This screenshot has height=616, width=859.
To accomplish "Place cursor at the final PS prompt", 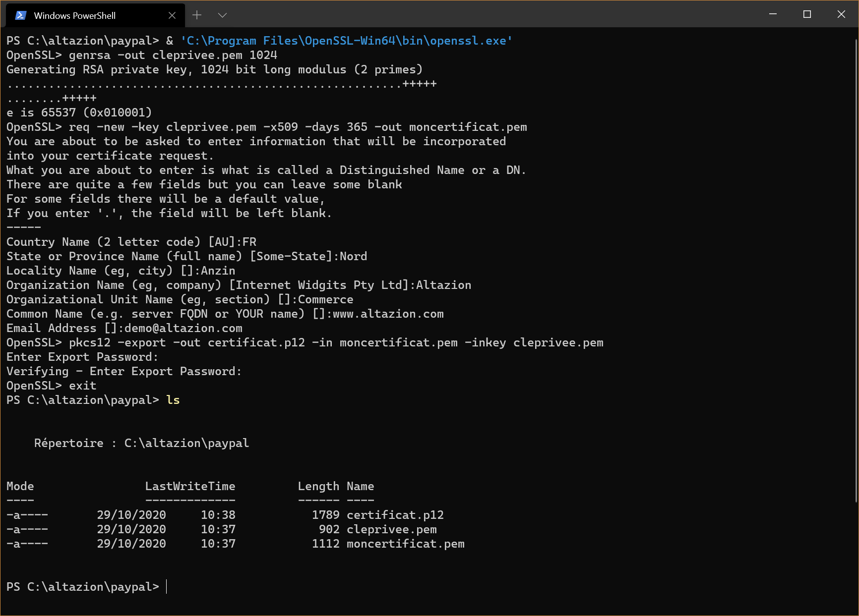I will pos(167,587).
